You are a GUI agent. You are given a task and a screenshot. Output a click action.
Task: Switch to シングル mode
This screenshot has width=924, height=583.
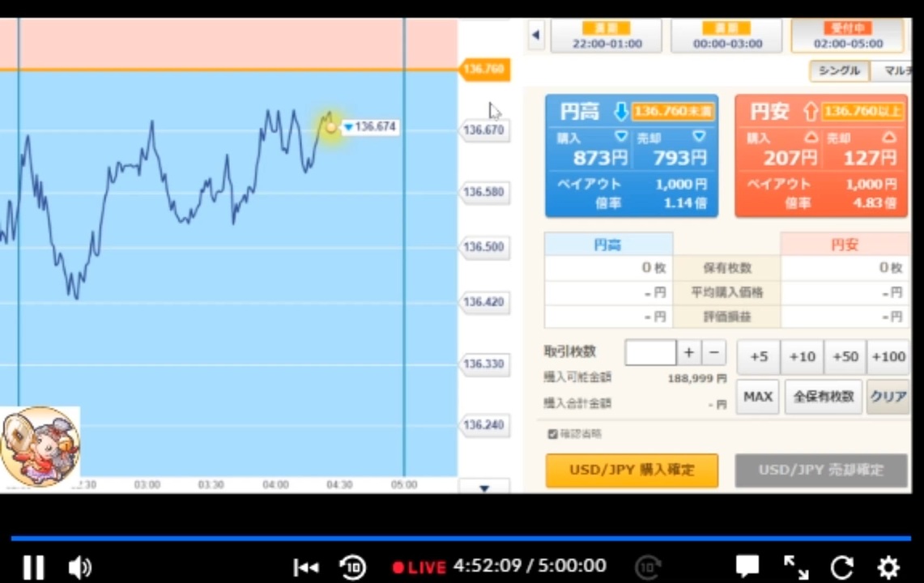pyautogui.click(x=839, y=70)
